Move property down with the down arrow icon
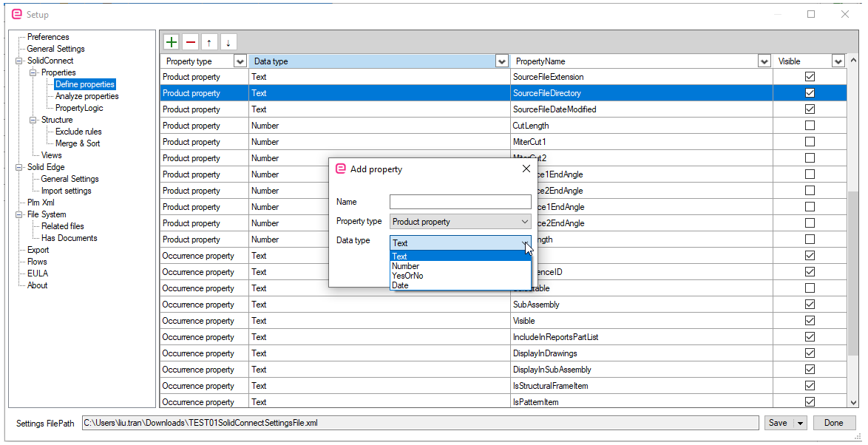This screenshot has width=868, height=445. tap(228, 42)
